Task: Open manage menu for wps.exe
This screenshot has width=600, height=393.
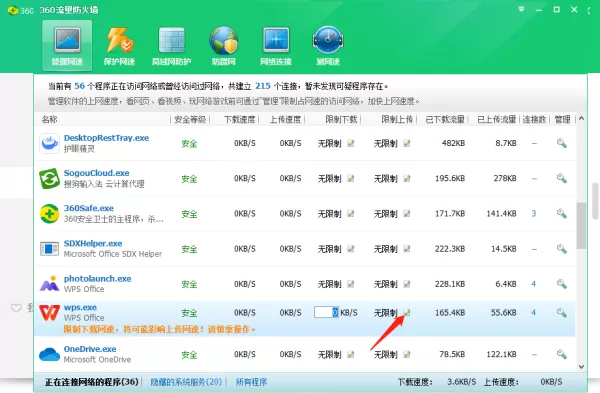Action: pyautogui.click(x=561, y=313)
